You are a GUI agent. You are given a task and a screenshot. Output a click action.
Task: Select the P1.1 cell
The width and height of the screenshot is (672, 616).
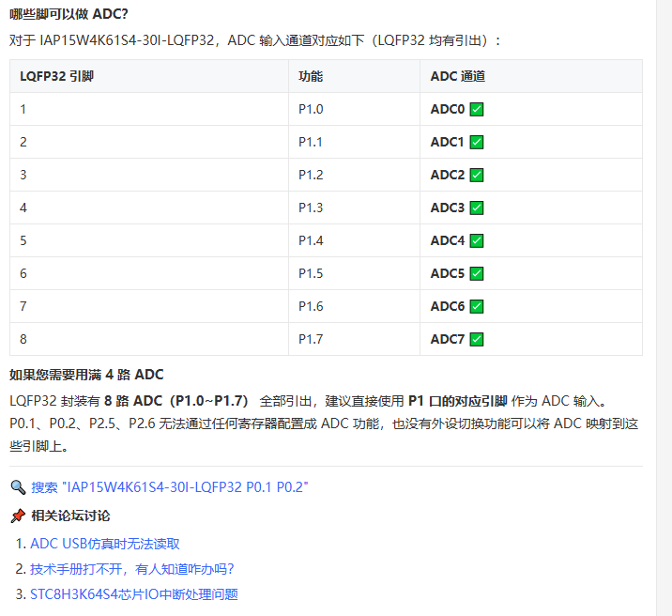[x=355, y=142]
